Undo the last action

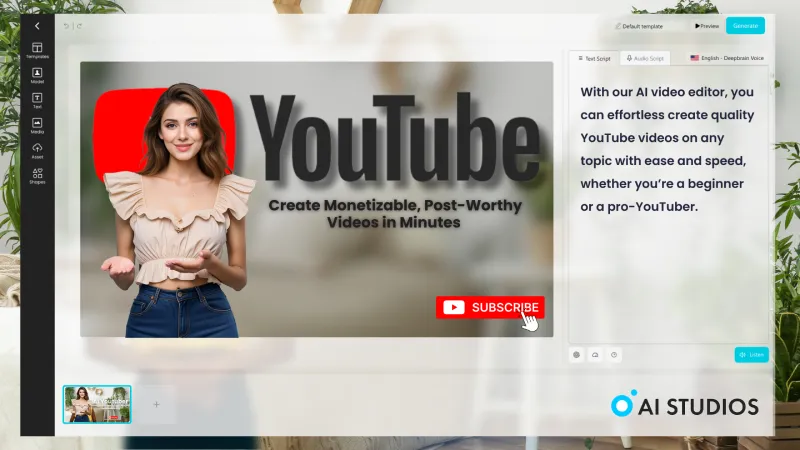click(66, 26)
